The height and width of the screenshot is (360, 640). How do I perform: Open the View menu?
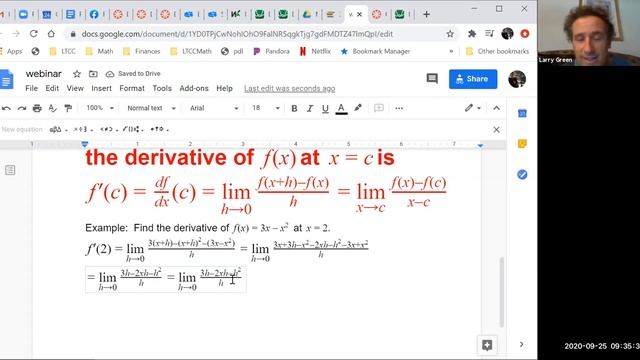75,88
